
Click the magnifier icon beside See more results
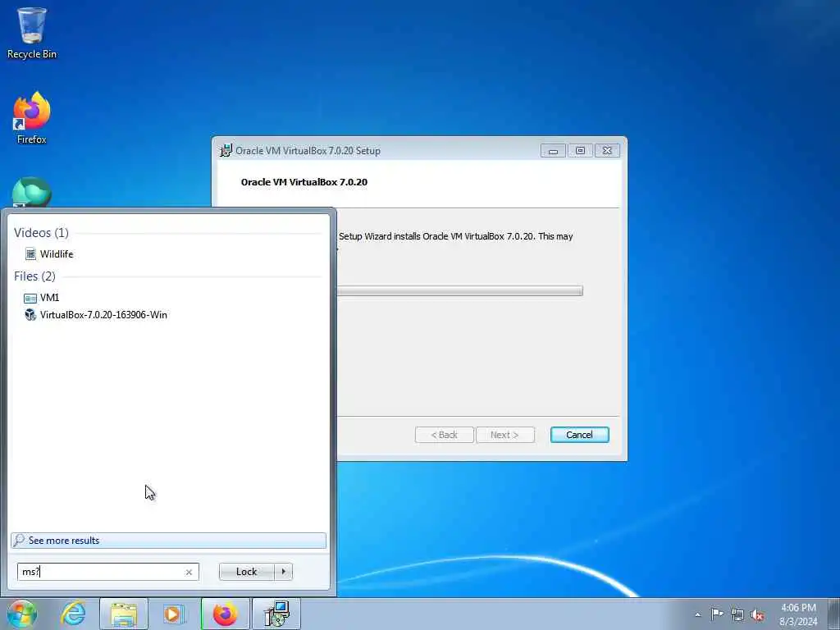pos(20,540)
